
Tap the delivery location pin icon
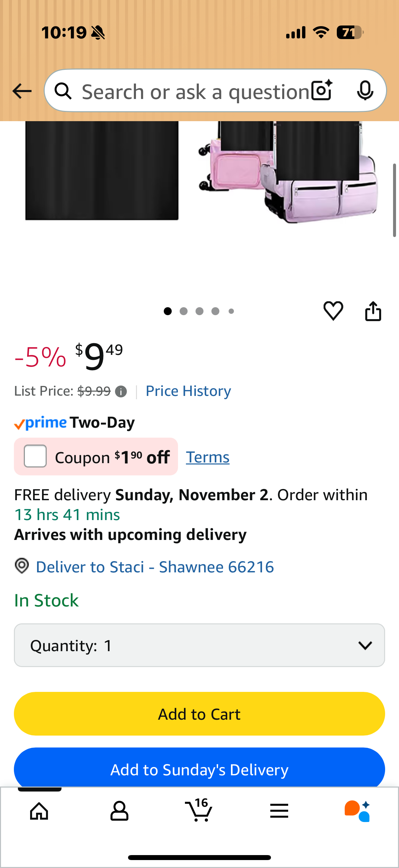click(x=22, y=566)
